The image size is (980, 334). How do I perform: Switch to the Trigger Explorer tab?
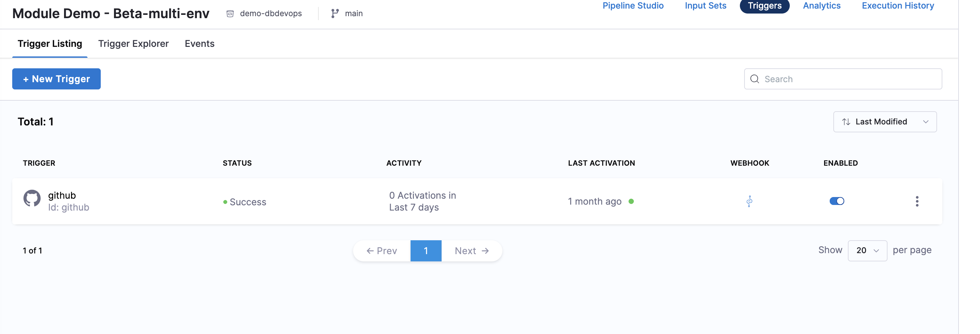point(133,44)
